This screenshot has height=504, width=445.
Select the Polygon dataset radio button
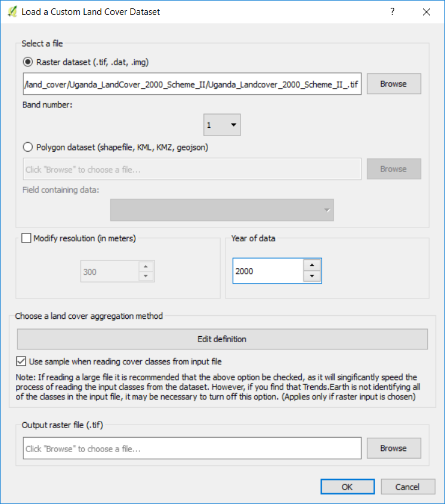[x=28, y=147]
